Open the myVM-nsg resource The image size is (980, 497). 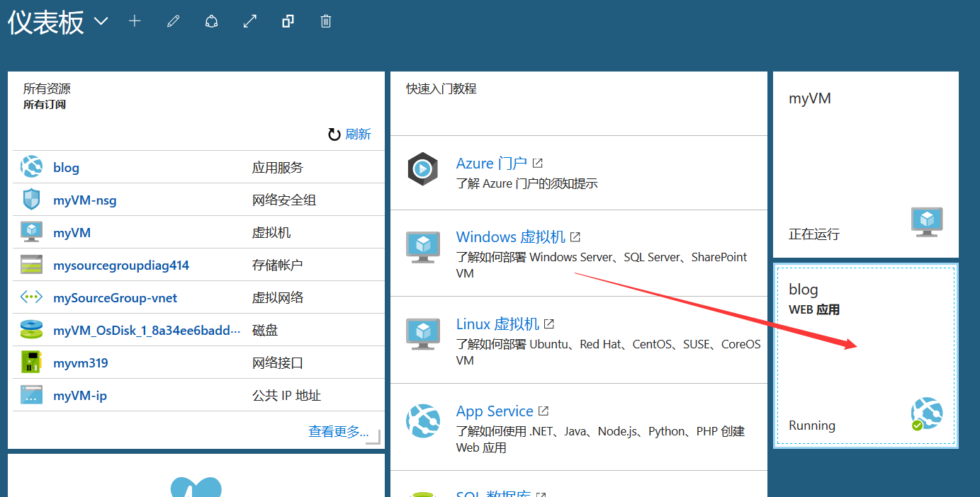tap(85, 200)
